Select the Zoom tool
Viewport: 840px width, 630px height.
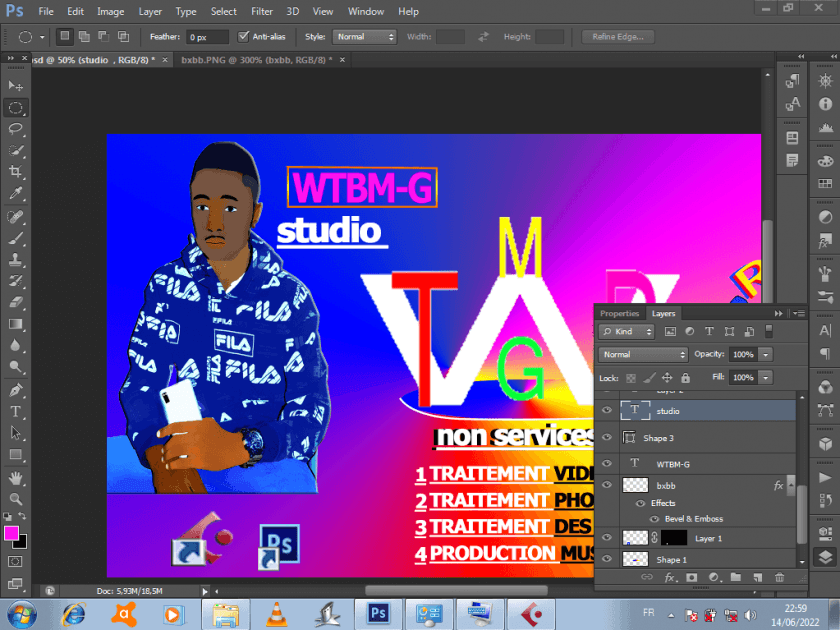pyautogui.click(x=16, y=499)
